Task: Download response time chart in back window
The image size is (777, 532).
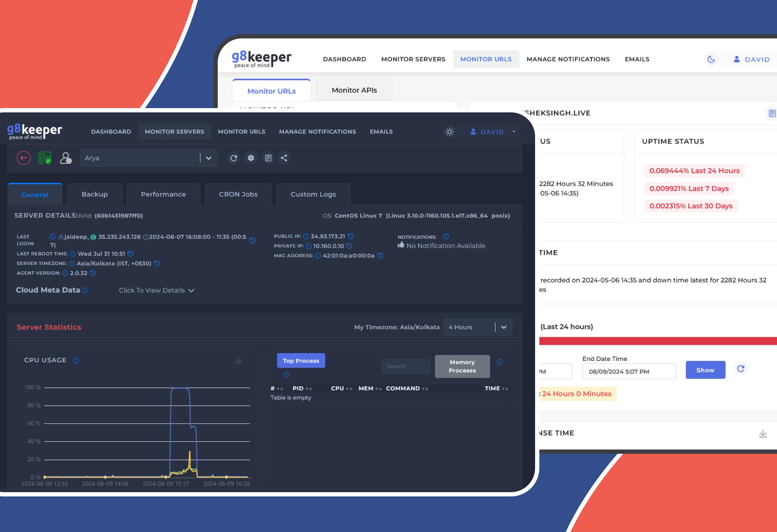Action: tap(763, 433)
